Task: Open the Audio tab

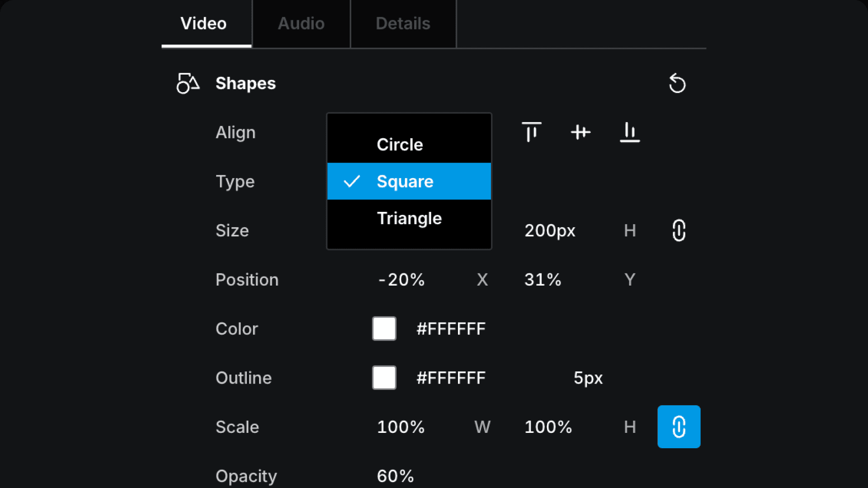Action: tap(301, 23)
